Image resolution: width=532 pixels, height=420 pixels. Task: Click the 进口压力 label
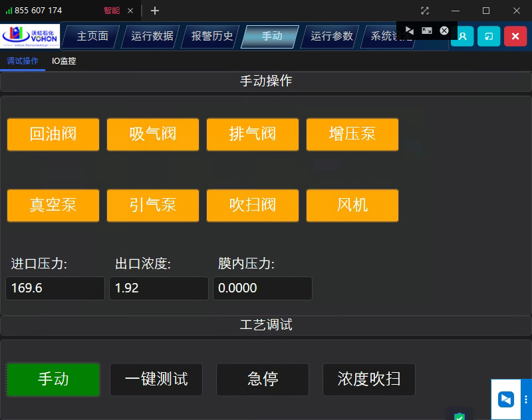pos(39,263)
